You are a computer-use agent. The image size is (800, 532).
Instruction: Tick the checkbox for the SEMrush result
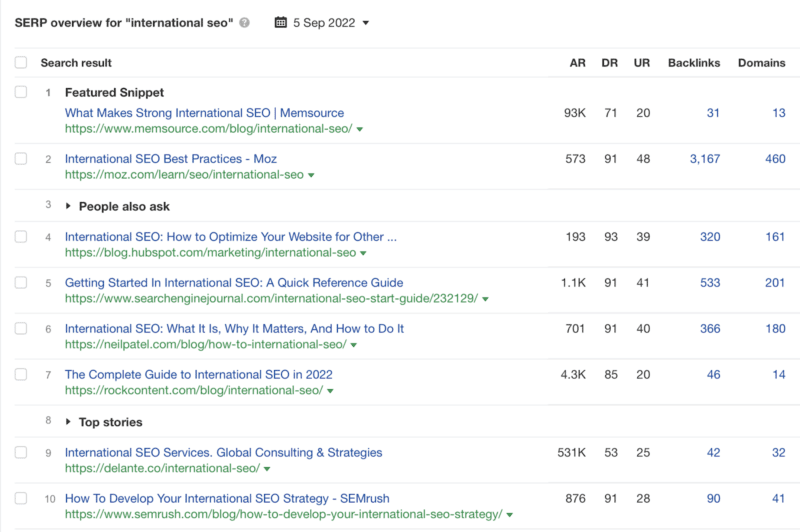point(21,498)
